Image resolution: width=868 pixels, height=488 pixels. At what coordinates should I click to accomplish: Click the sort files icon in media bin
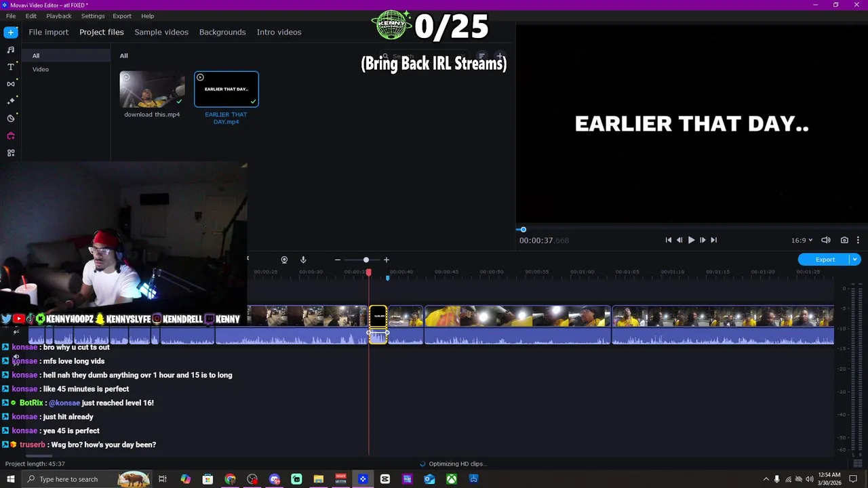coord(481,56)
